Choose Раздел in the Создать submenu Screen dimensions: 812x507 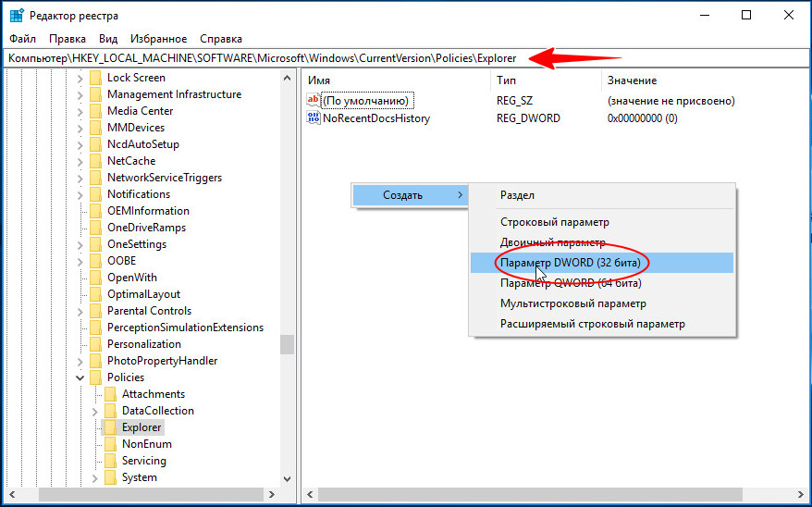click(x=602, y=195)
